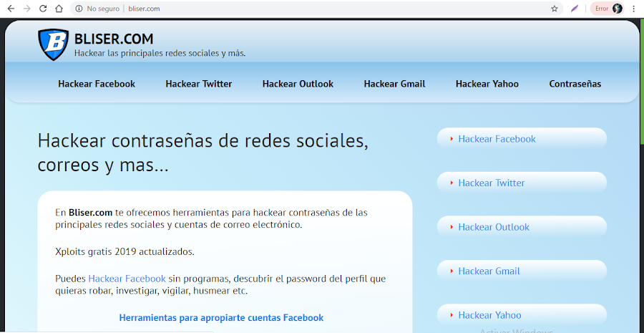
Task: Select Hackear Facebook in top navigation
Action: [x=97, y=84]
